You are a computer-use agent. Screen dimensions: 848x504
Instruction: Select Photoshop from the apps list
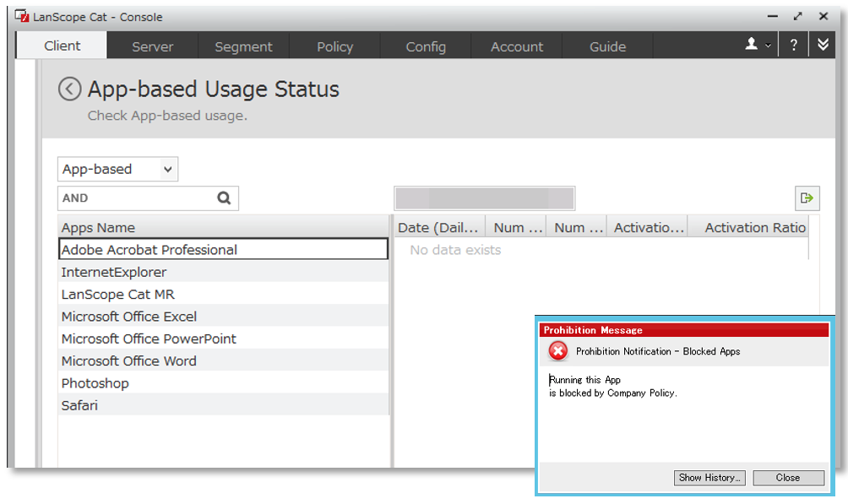pos(95,383)
